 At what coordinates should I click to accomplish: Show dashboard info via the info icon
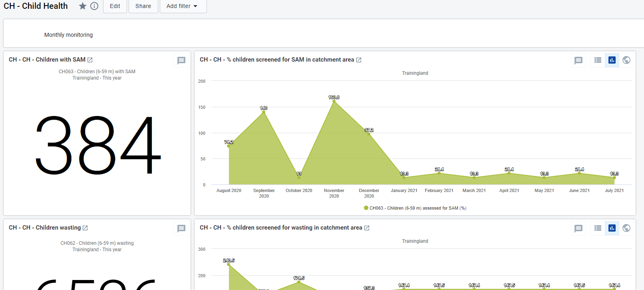pos(94,6)
